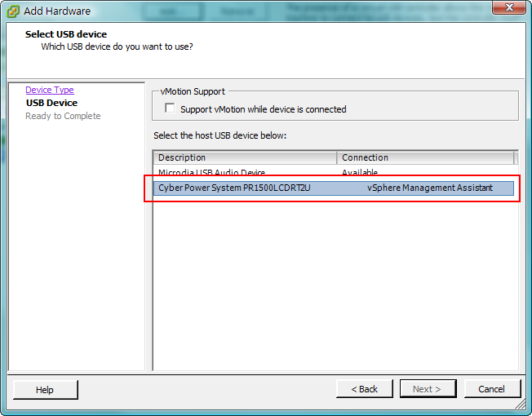The width and height of the screenshot is (532, 416).
Task: Sort list by Description column header
Action: [x=245, y=157]
